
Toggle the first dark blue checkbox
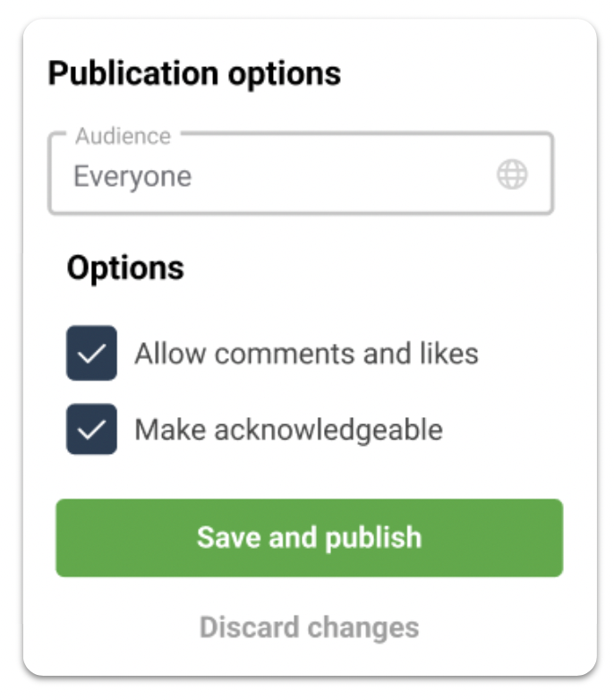pyautogui.click(x=91, y=353)
